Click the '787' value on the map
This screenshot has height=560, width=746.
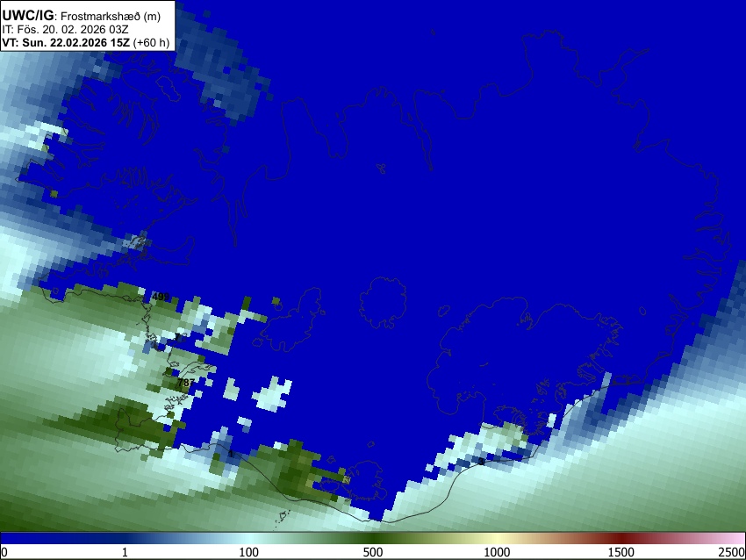tap(185, 382)
